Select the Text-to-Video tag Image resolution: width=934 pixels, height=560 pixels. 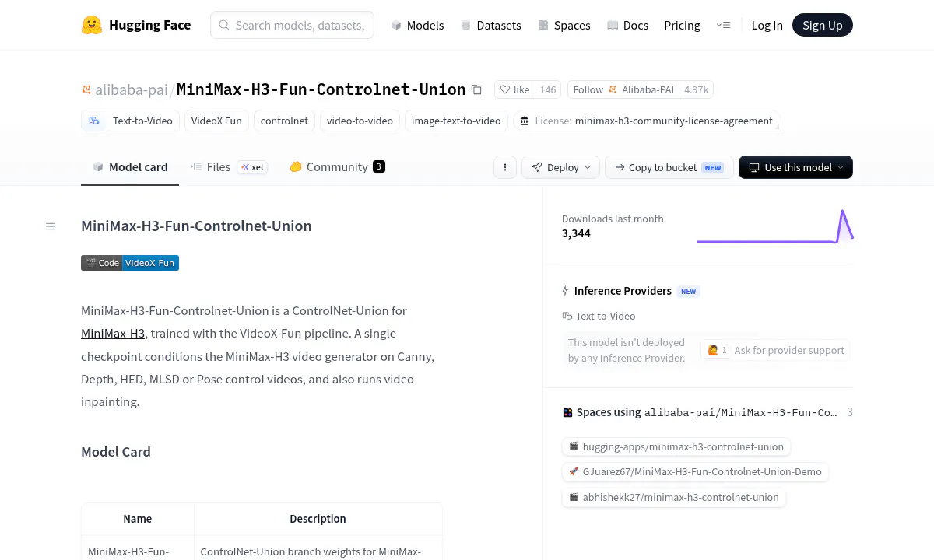point(131,121)
